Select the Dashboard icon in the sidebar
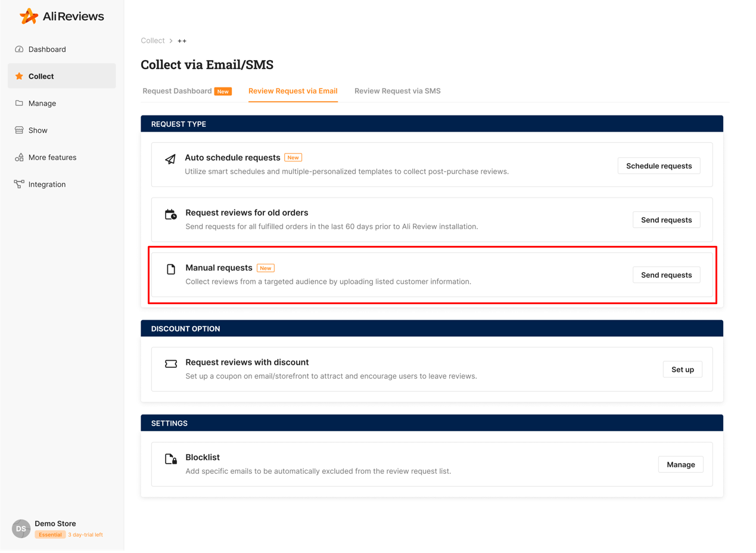The image size is (756, 553). 20,49
